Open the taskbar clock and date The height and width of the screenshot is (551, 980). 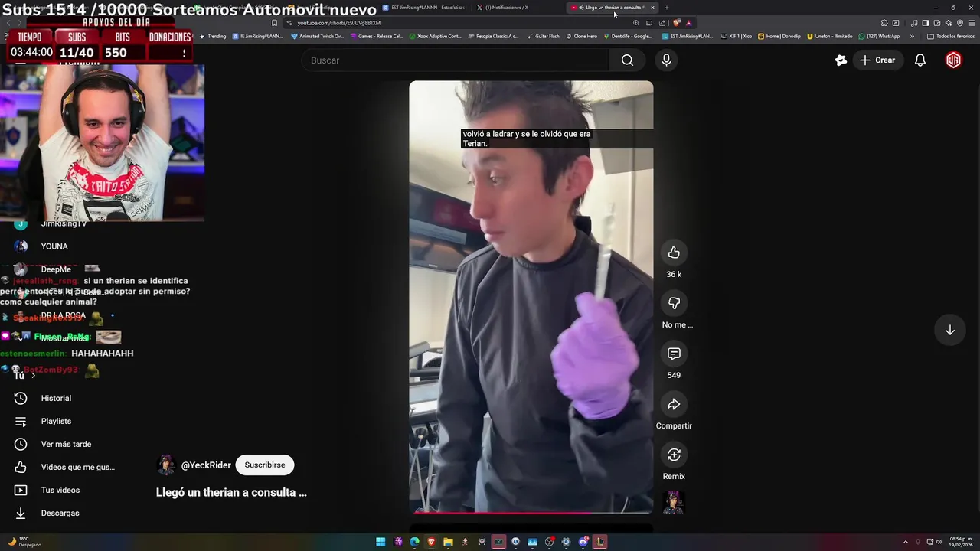click(961, 542)
